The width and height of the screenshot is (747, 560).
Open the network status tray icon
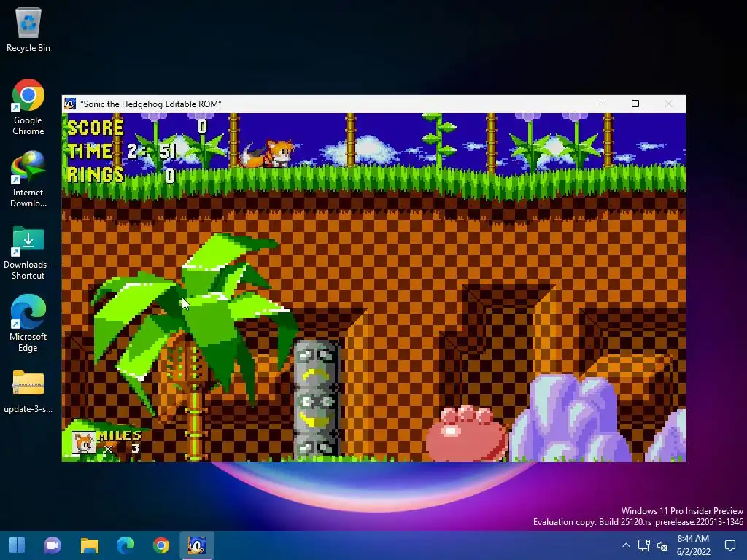pyautogui.click(x=644, y=545)
